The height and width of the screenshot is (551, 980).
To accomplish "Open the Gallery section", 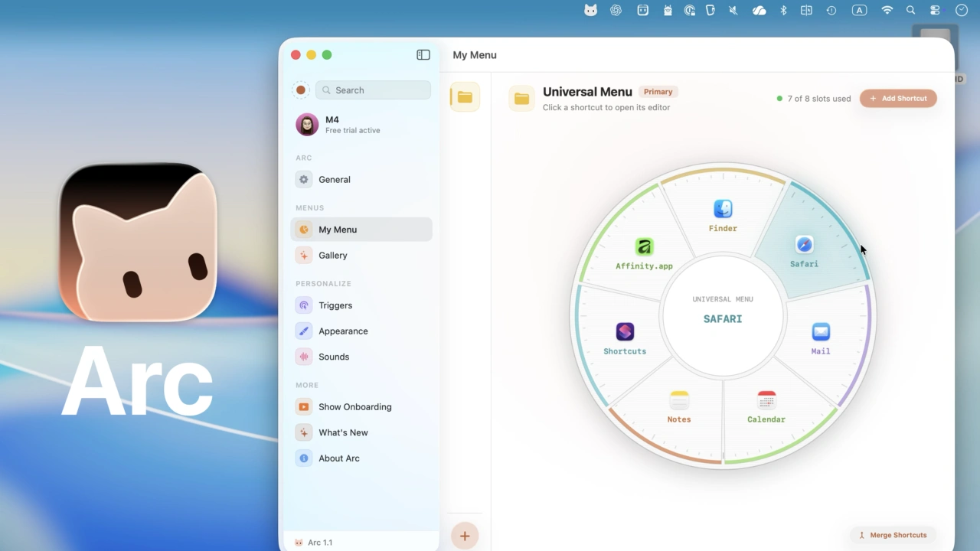I will coord(361,256).
